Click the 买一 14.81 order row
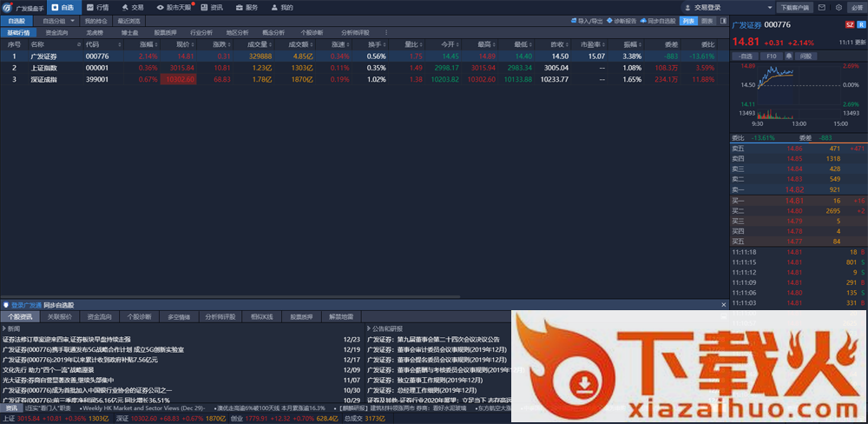Viewport: 868px width, 424px height. click(799, 201)
